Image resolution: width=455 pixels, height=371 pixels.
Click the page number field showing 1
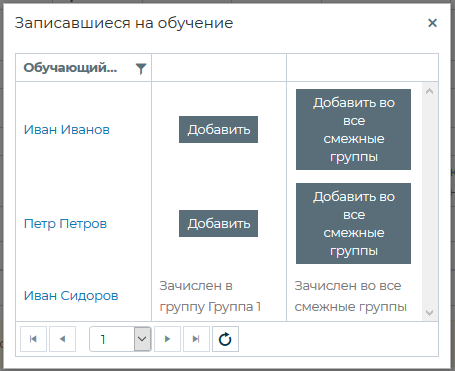pyautogui.click(x=112, y=339)
